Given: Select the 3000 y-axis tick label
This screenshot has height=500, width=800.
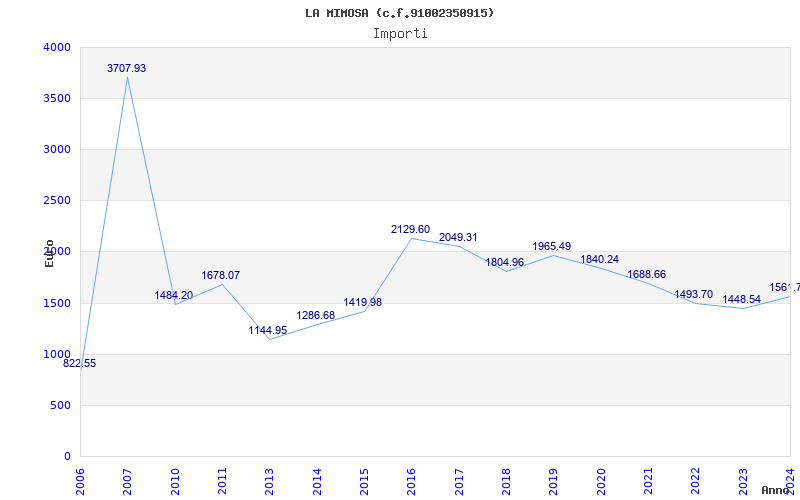Looking at the screenshot, I should [x=57, y=149].
